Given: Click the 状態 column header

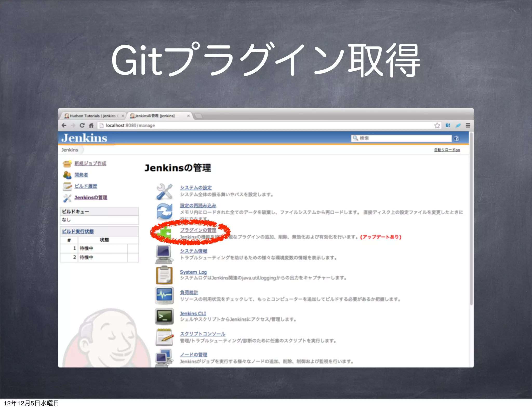Looking at the screenshot, I should 104,240.
